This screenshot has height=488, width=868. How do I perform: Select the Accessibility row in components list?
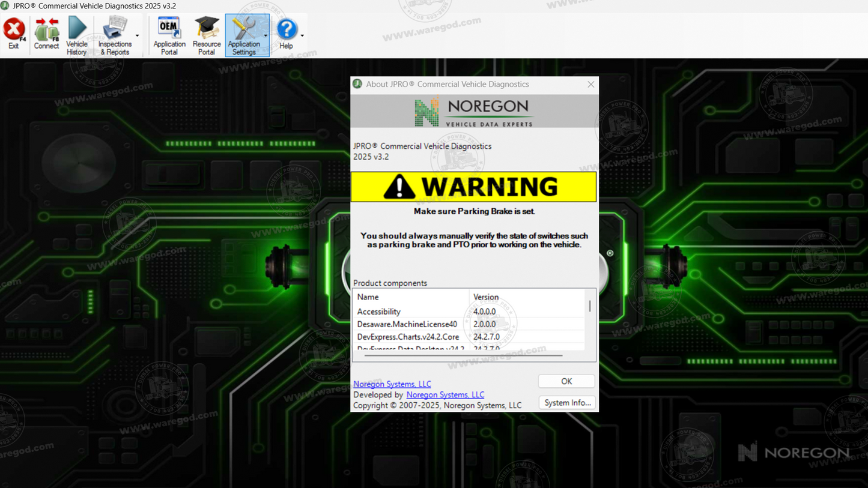click(410, 312)
